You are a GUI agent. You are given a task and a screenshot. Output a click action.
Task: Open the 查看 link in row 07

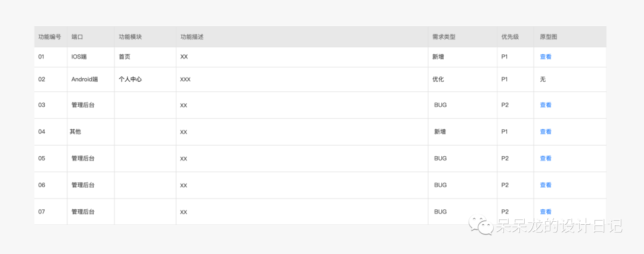click(546, 212)
